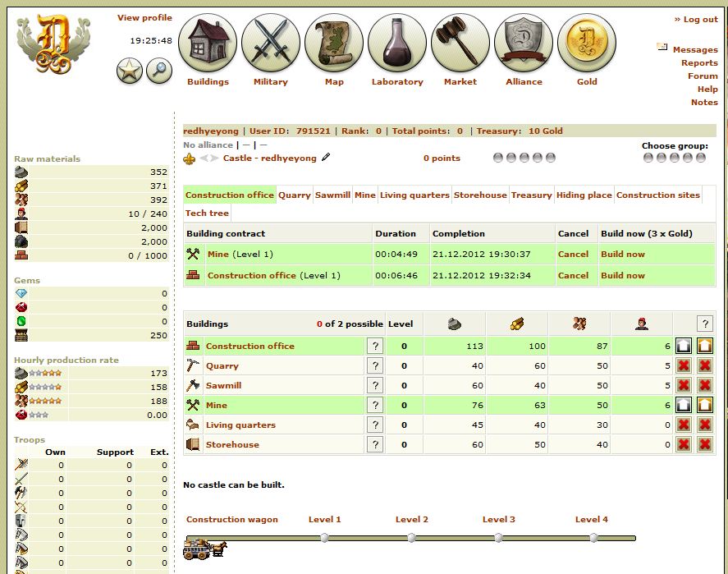The height and width of the screenshot is (574, 728).
Task: Open help for Quarry row
Action: tap(375, 365)
